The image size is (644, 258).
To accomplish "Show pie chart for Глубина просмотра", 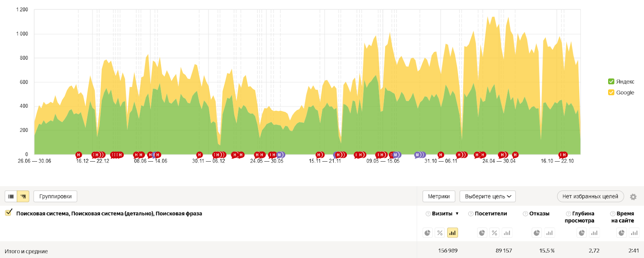I will [x=582, y=233].
